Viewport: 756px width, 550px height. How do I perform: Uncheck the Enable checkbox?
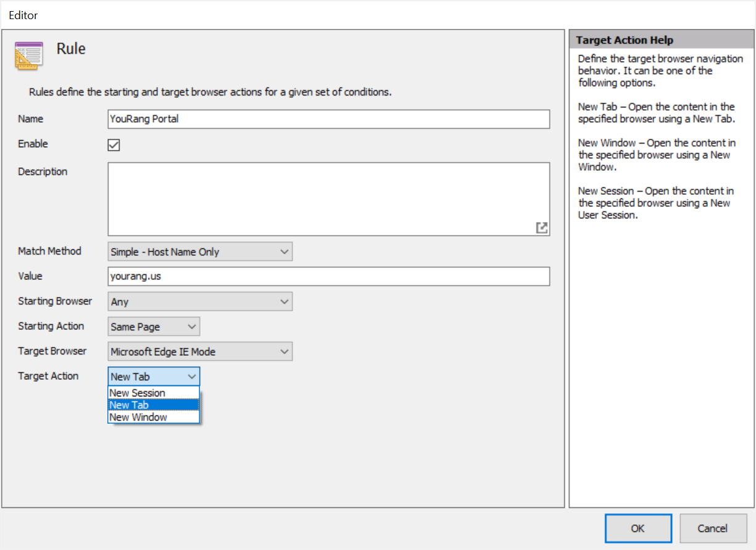click(114, 145)
